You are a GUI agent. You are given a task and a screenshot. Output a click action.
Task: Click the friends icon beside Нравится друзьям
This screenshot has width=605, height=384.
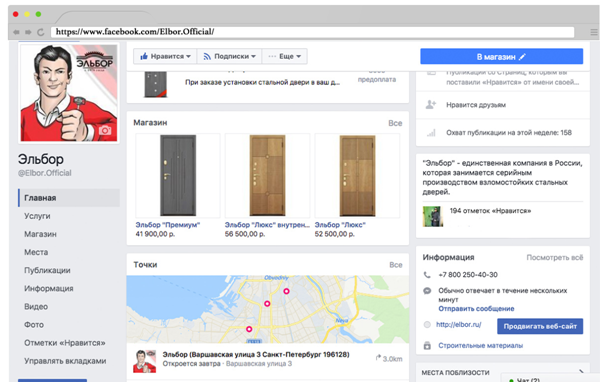pyautogui.click(x=431, y=105)
